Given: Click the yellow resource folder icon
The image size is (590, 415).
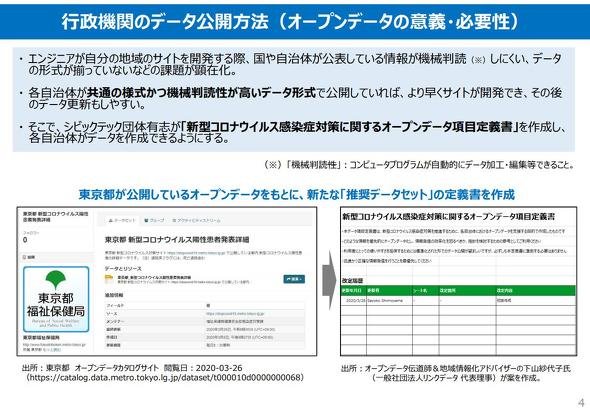Looking at the screenshot, I should click(109, 278).
